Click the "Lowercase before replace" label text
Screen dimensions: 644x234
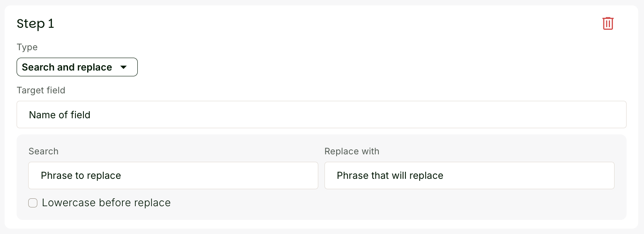106,203
